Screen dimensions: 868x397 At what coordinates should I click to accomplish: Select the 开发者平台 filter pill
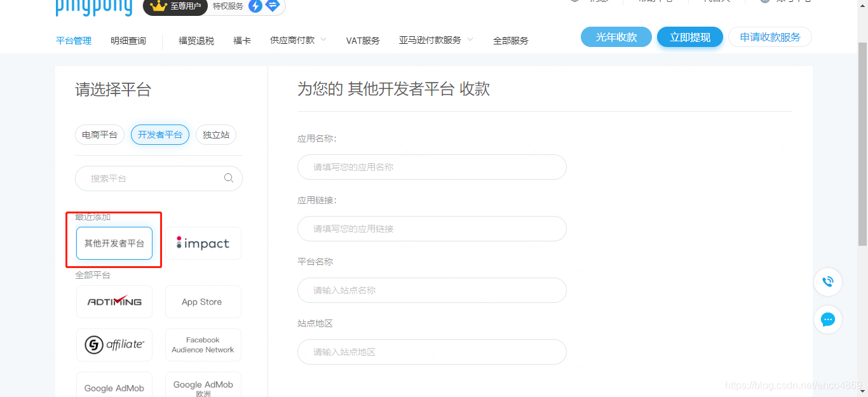159,135
